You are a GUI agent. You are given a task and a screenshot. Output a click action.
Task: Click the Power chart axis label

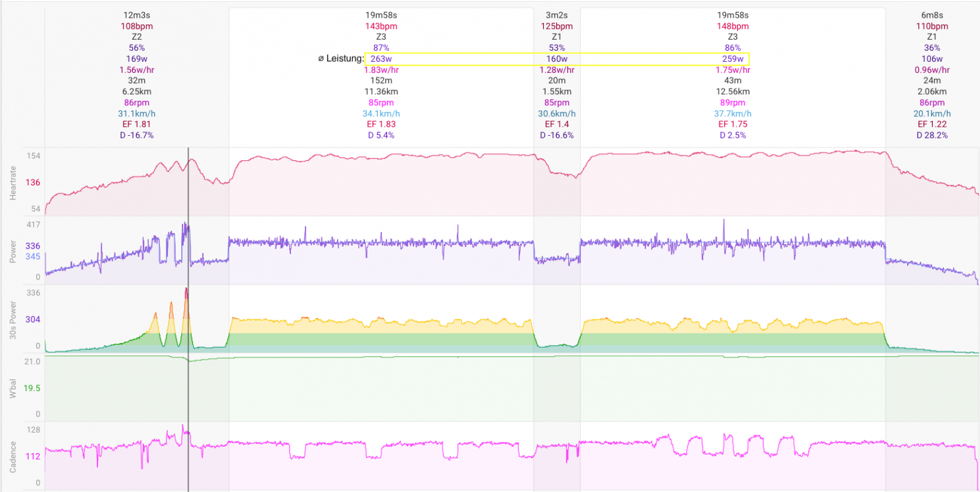pos(13,252)
